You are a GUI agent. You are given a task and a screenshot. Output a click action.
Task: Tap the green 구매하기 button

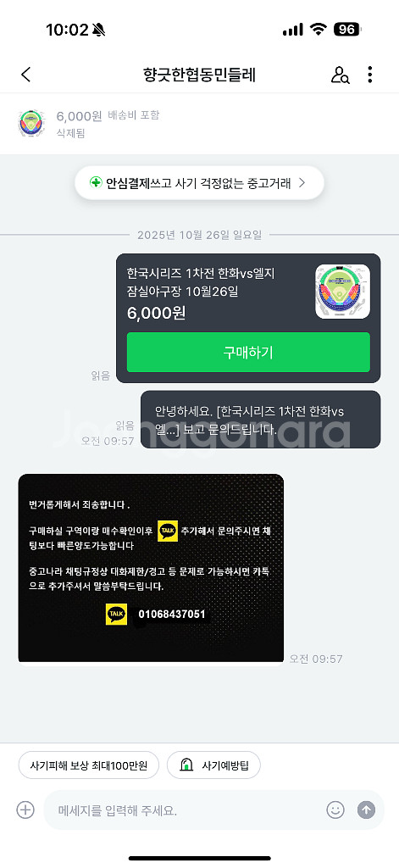(248, 352)
